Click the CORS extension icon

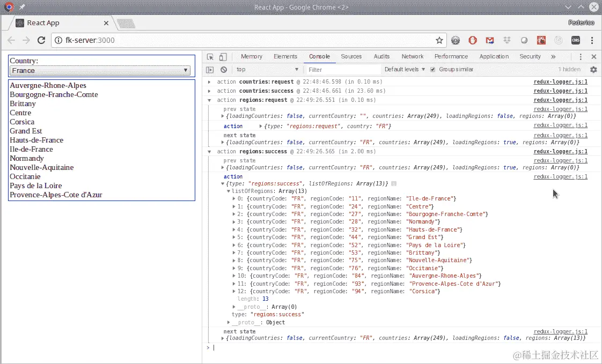575,40
